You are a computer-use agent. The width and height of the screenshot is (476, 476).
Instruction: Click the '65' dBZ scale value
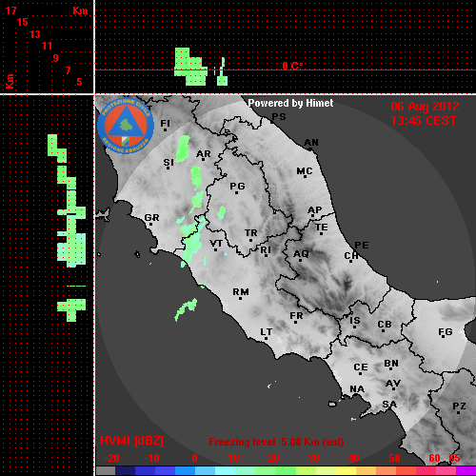pyautogui.click(x=454, y=458)
